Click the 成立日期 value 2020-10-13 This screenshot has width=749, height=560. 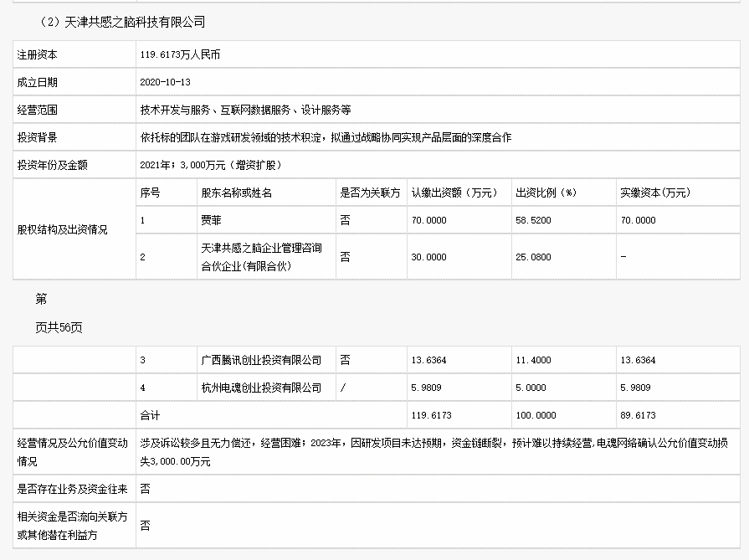click(x=165, y=82)
